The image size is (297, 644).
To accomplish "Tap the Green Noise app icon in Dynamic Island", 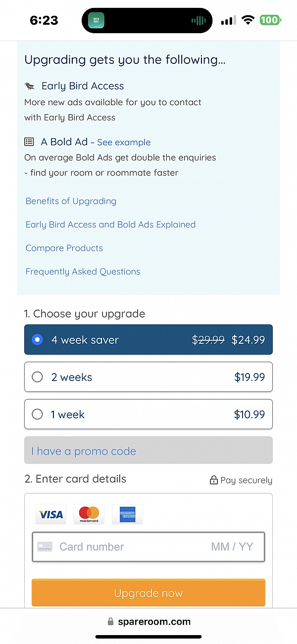I will point(96,20).
